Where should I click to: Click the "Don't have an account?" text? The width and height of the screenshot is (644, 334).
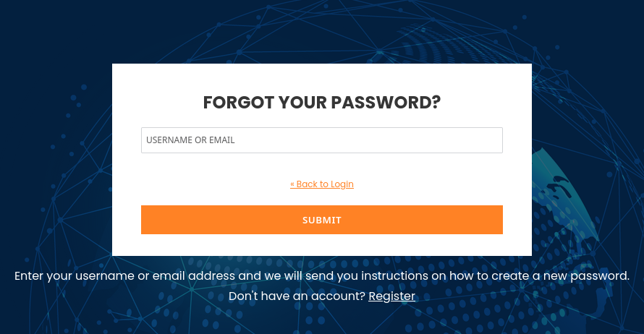click(297, 296)
